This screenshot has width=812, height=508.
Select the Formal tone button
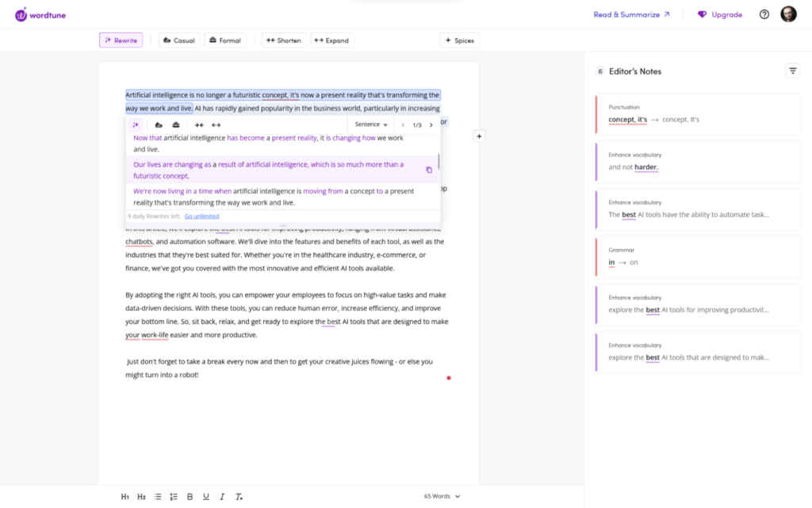pos(225,40)
